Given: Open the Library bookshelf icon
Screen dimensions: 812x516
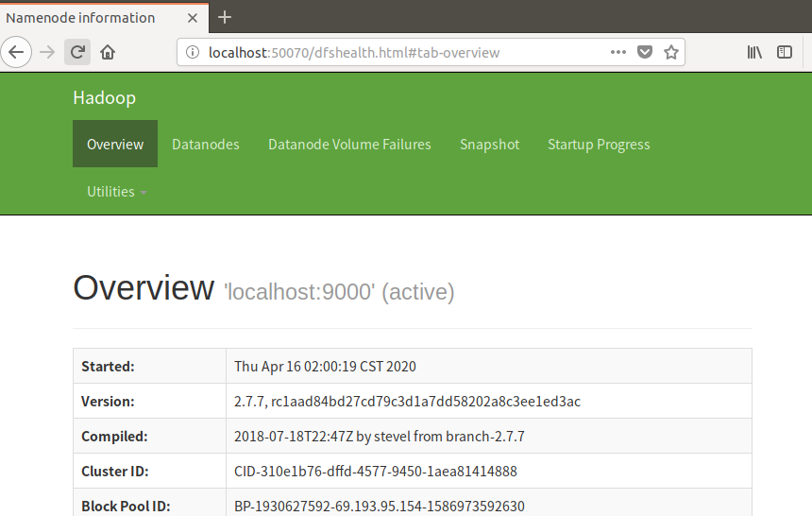Looking at the screenshot, I should pos(754,52).
